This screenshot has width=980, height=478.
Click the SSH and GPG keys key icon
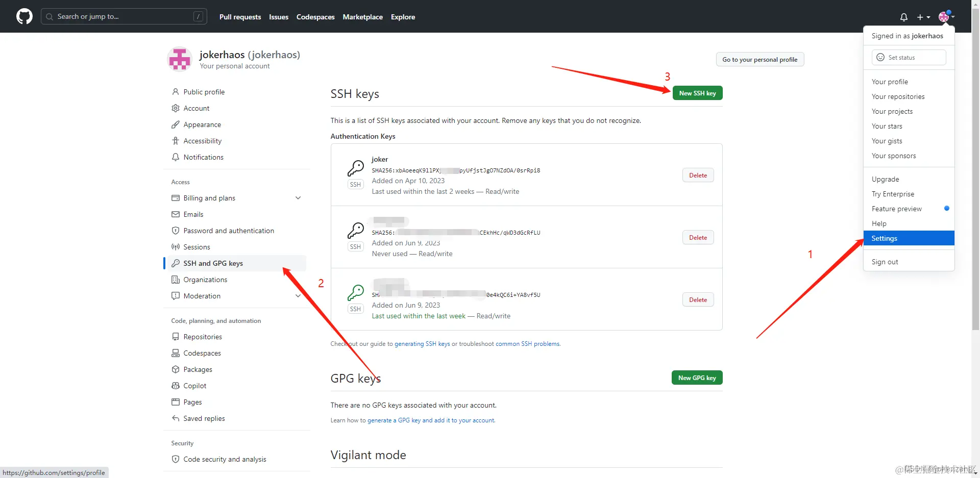tap(176, 263)
